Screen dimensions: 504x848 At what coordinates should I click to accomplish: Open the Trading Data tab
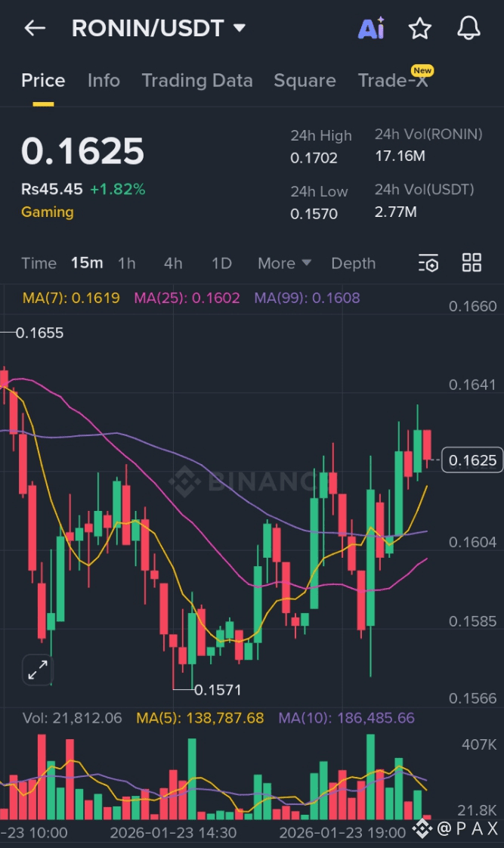coord(197,81)
